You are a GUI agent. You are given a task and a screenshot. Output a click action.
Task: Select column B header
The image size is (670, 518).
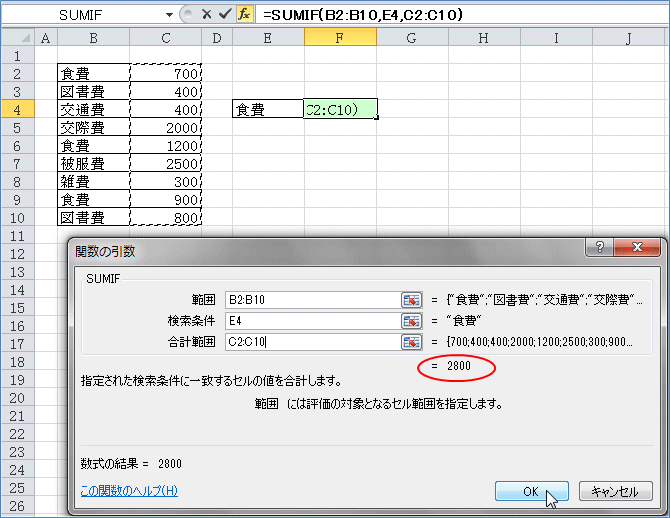tap(94, 38)
